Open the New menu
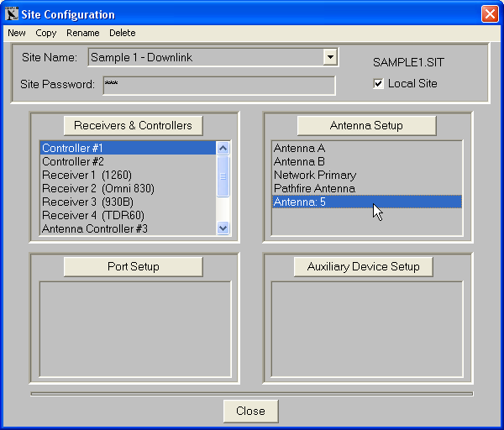 point(17,33)
